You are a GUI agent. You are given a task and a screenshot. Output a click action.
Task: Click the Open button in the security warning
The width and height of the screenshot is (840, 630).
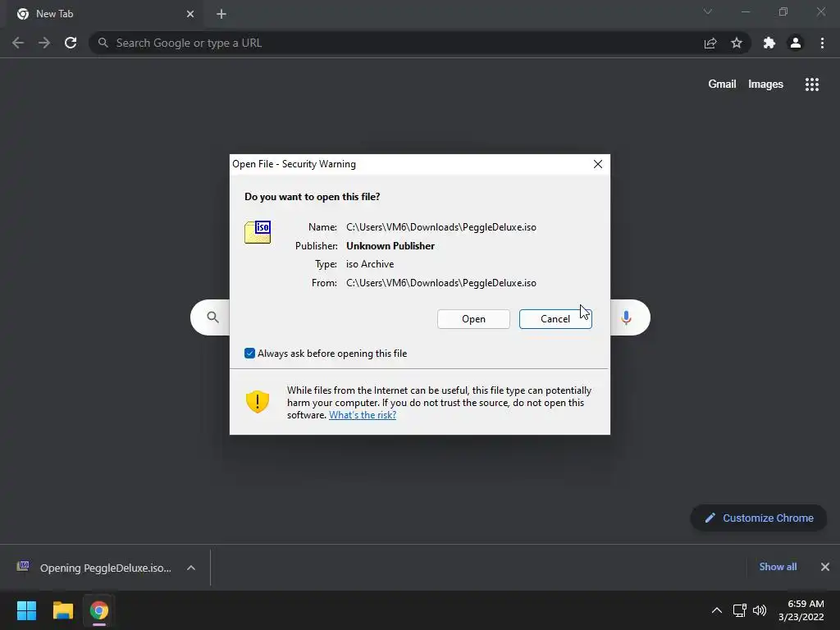coord(473,319)
